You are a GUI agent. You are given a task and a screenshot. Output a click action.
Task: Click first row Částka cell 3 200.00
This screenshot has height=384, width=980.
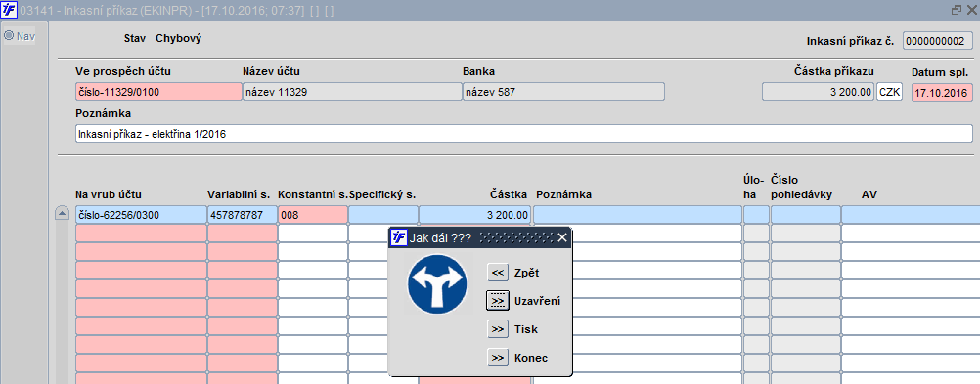point(475,215)
